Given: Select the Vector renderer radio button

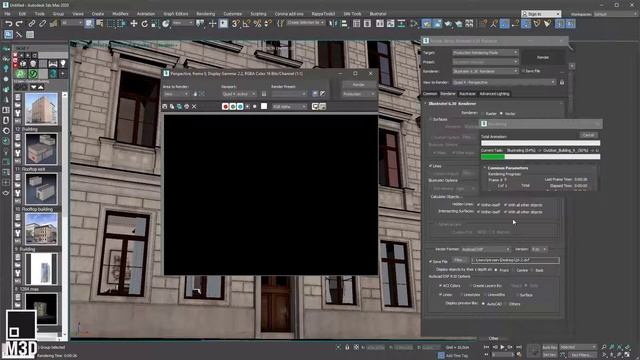Looking at the screenshot, I should [501, 113].
